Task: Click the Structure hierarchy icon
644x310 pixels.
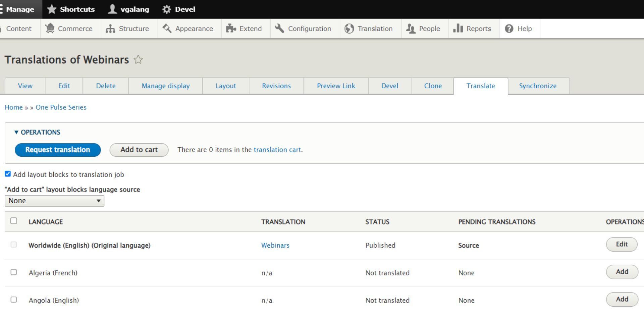Action: pyautogui.click(x=110, y=29)
